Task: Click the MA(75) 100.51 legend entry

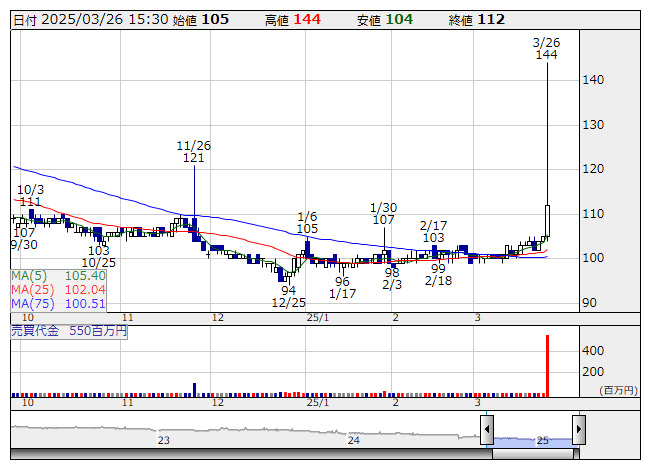Action: tap(58, 304)
